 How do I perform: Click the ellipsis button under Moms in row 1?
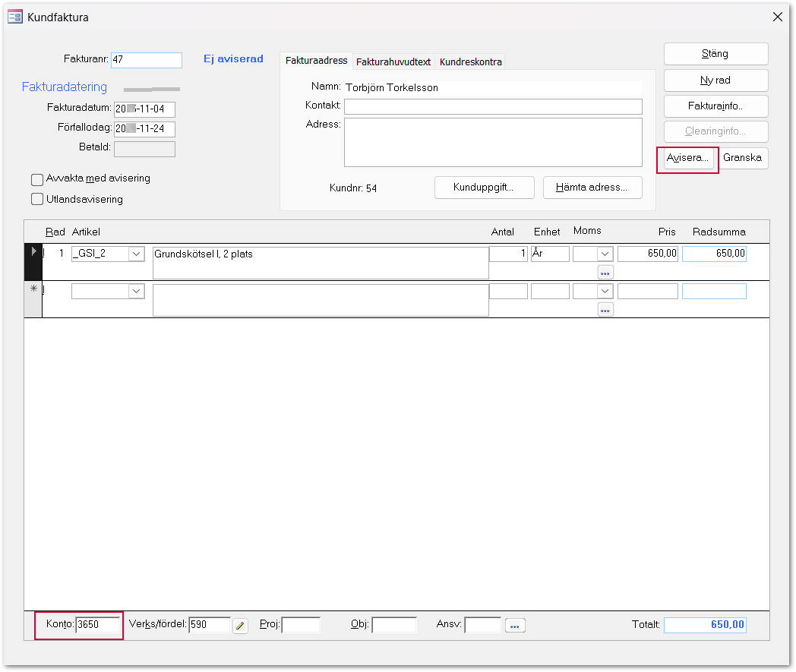pos(605,272)
